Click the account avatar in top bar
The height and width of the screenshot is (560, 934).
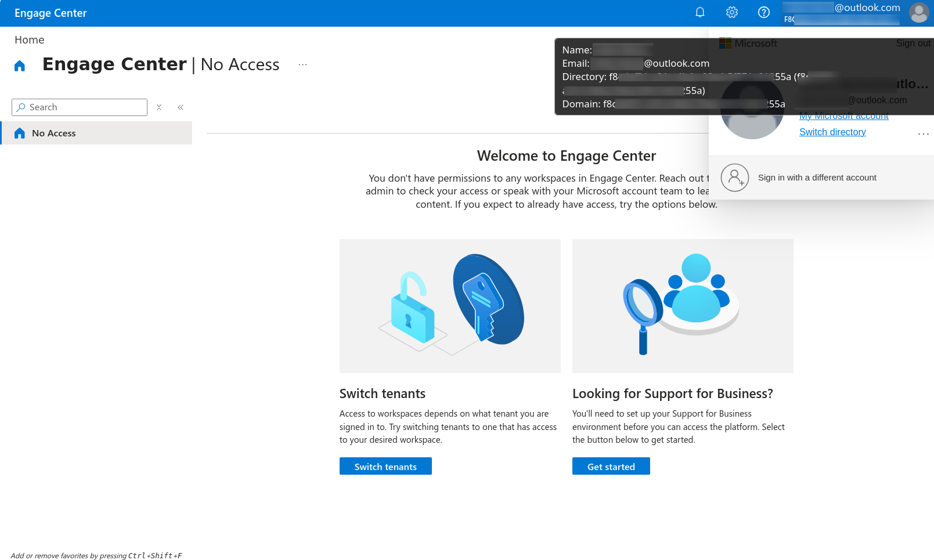tap(919, 13)
